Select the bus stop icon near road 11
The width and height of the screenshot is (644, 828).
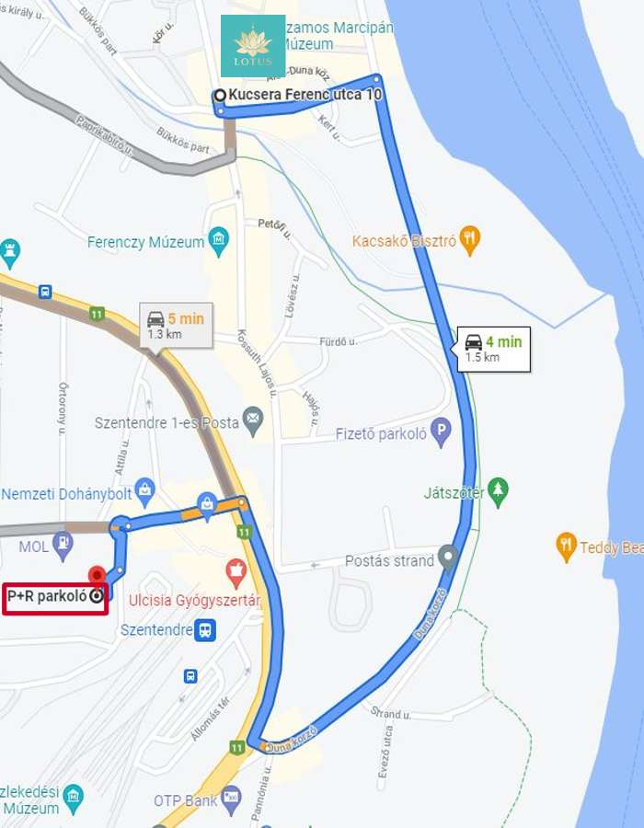pos(45,291)
